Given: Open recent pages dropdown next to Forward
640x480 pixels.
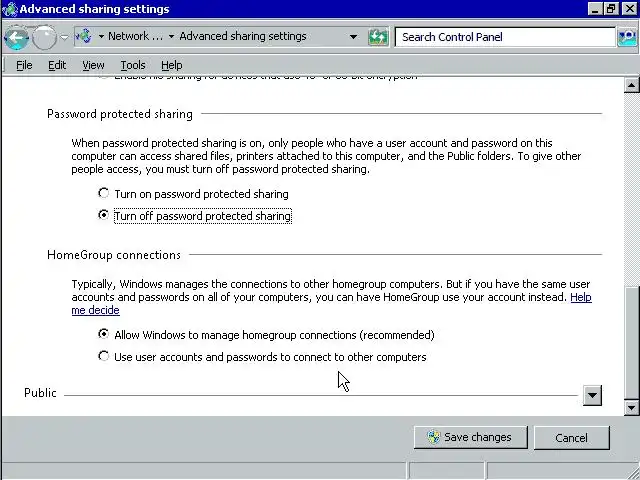Looking at the screenshot, I should [x=64, y=37].
